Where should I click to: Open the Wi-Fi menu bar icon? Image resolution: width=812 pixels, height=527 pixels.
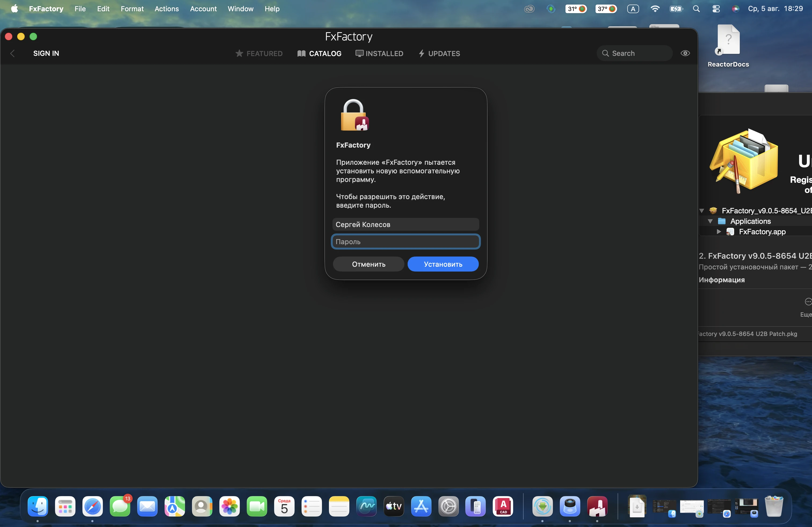655,9
